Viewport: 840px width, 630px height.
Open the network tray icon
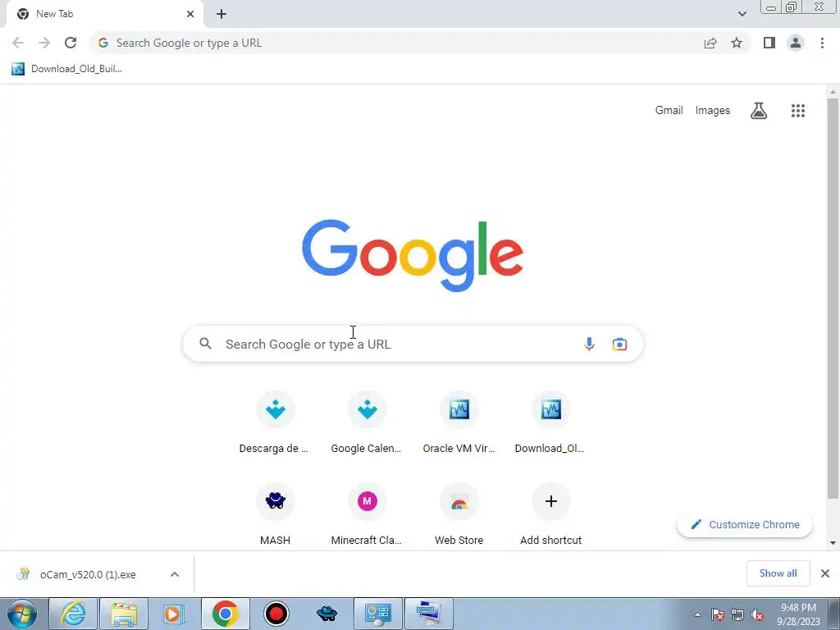pyautogui.click(x=737, y=615)
